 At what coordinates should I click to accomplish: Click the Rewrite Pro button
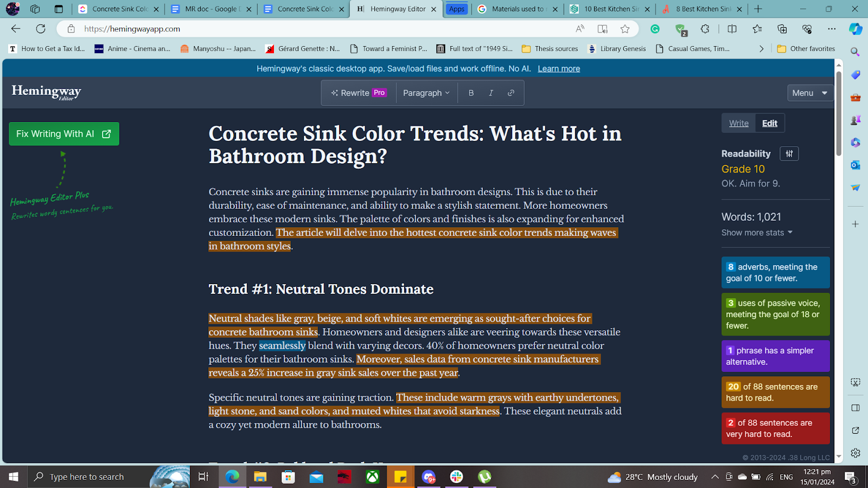(x=359, y=93)
